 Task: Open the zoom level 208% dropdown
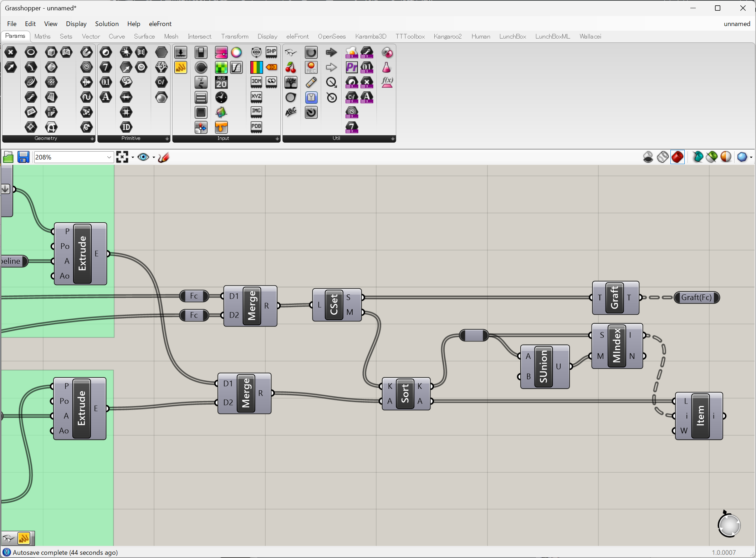(x=109, y=157)
